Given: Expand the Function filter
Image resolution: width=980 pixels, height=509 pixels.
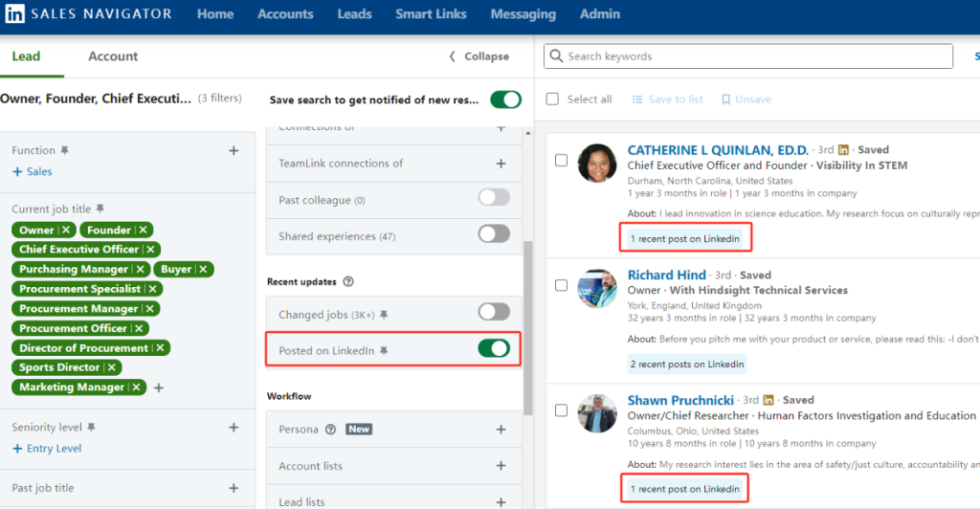Looking at the screenshot, I should (234, 150).
